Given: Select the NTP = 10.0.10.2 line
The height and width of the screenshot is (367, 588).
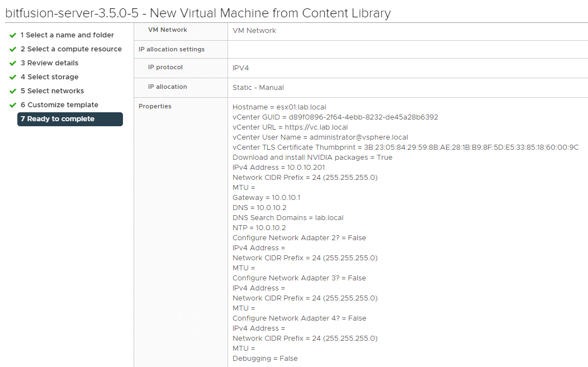Looking at the screenshot, I should tap(259, 228).
